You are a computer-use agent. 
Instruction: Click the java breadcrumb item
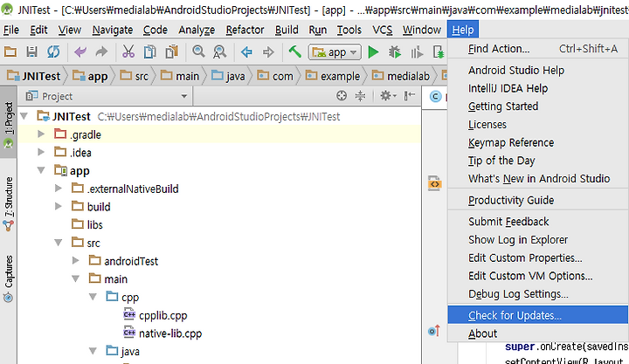click(x=228, y=76)
